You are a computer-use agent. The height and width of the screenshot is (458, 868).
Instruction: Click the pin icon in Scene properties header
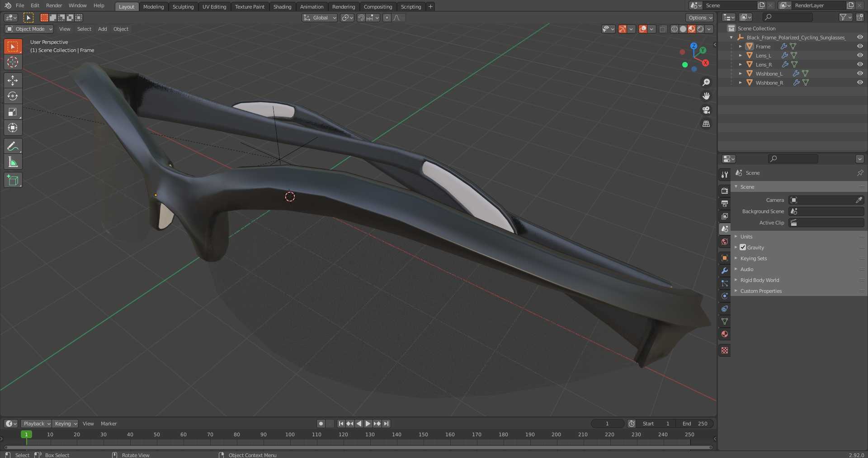(860, 173)
